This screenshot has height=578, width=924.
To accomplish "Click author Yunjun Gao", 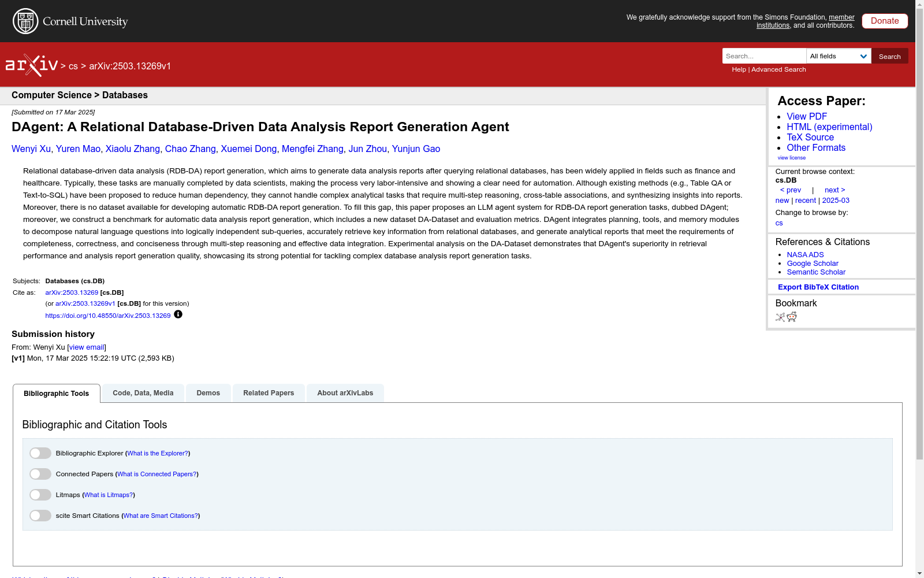I will pos(416,149).
